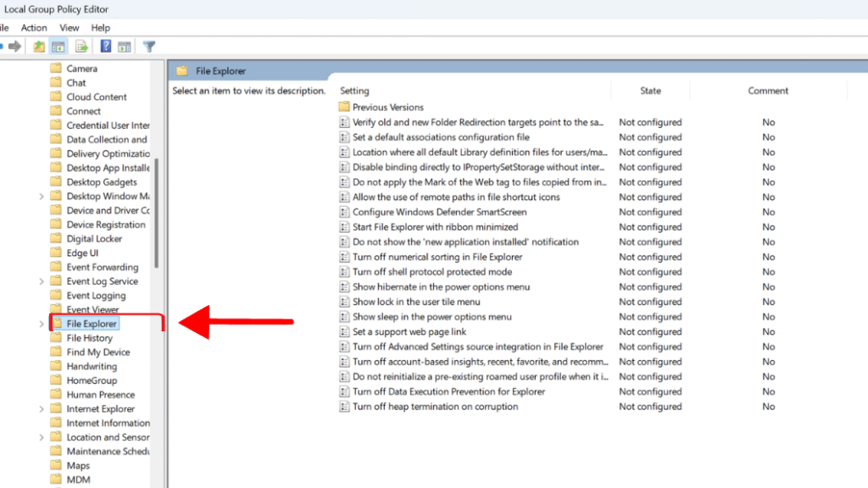
Task: Open the Help book toolbar icon
Action: click(106, 47)
